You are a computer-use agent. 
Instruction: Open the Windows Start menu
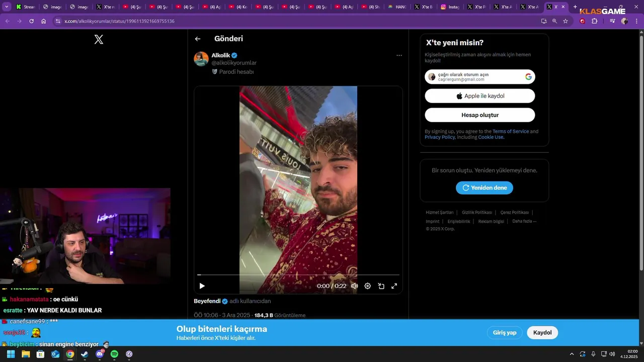pos(11,354)
